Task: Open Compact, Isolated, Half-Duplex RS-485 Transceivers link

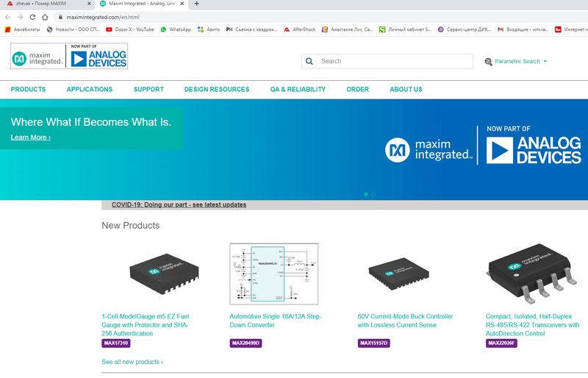Action: 532,325
